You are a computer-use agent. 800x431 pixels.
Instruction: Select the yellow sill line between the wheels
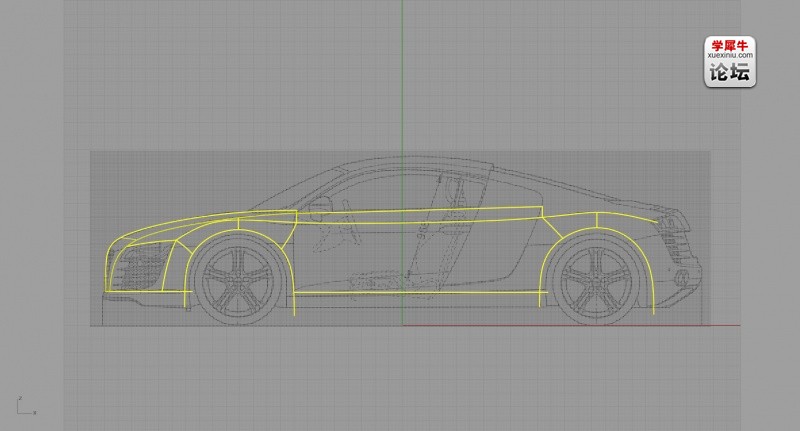pyautogui.click(x=421, y=292)
